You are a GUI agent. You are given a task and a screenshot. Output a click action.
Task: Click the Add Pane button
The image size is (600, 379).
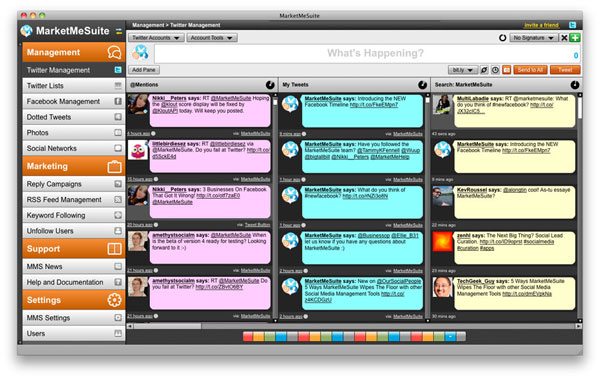point(144,70)
